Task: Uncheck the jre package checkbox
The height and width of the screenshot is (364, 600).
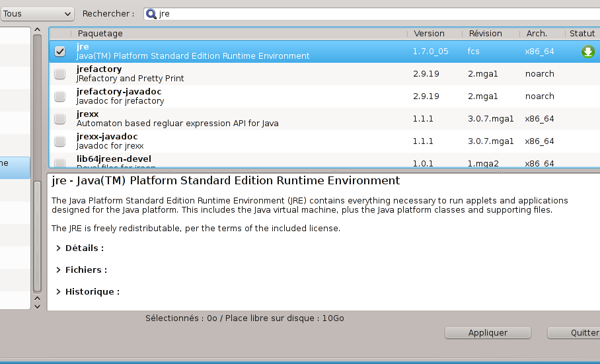Action: 59,52
